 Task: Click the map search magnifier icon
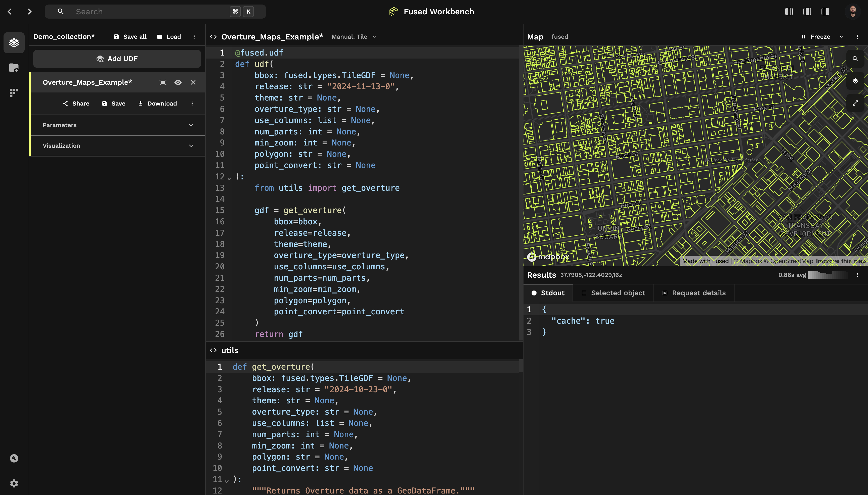click(x=855, y=59)
